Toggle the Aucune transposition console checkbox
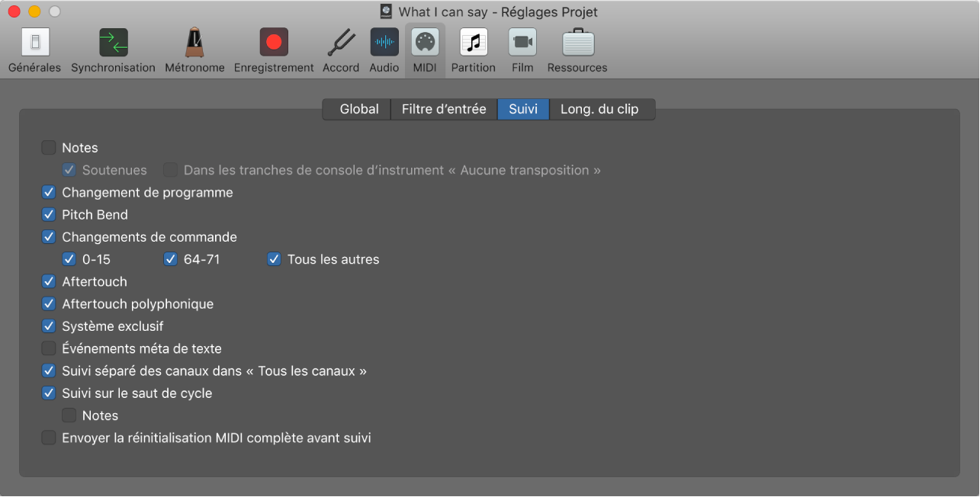This screenshot has height=497, width=980. pyautogui.click(x=171, y=170)
